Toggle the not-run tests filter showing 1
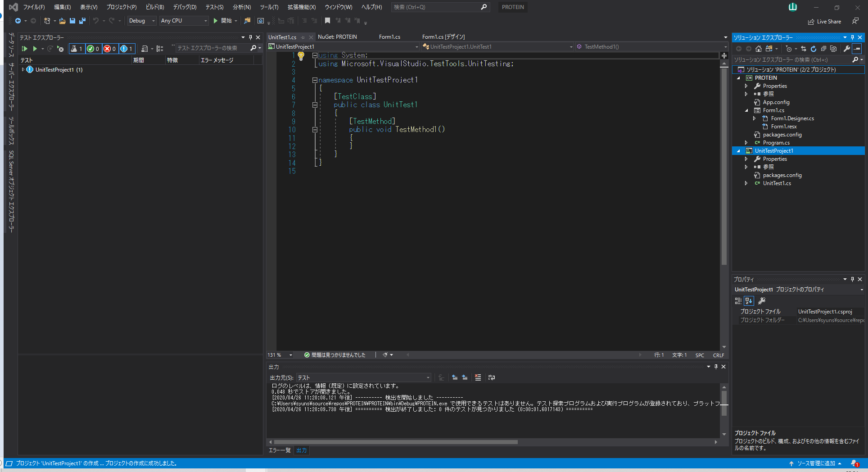 click(x=127, y=49)
